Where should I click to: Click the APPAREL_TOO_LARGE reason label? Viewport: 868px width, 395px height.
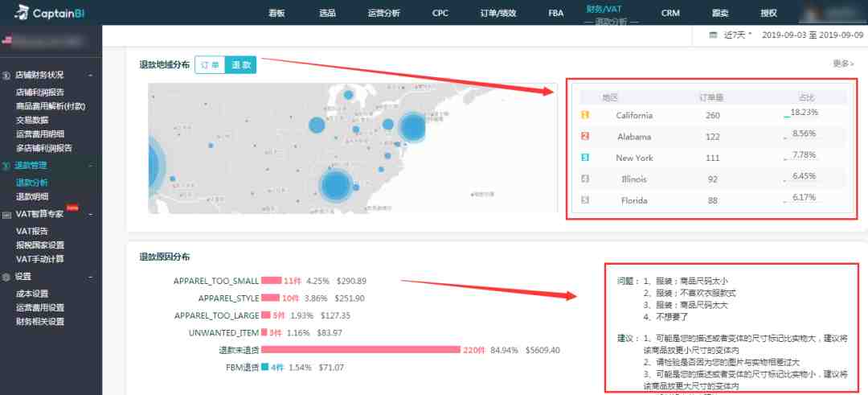pyautogui.click(x=216, y=315)
